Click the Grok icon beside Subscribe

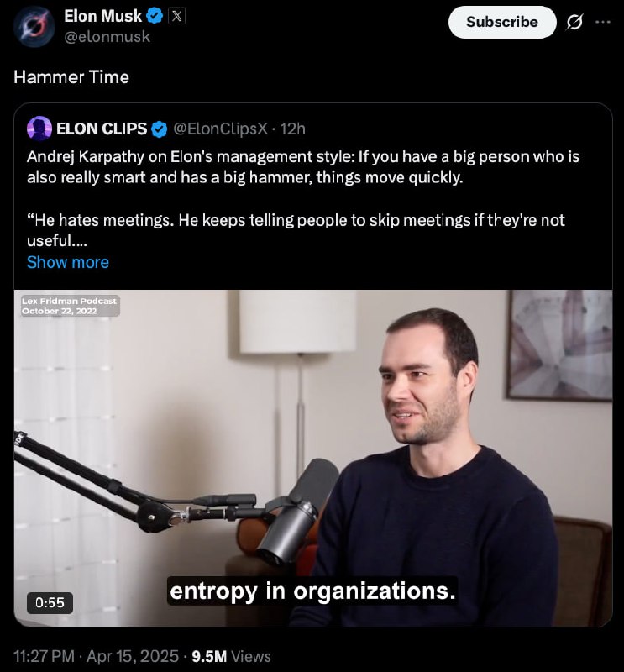tap(574, 22)
